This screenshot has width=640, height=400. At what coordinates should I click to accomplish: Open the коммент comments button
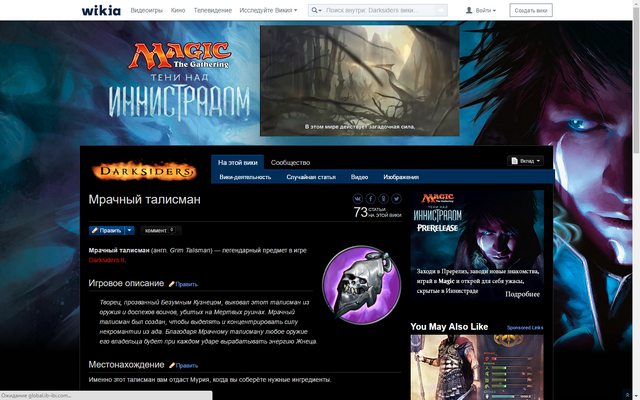click(160, 230)
